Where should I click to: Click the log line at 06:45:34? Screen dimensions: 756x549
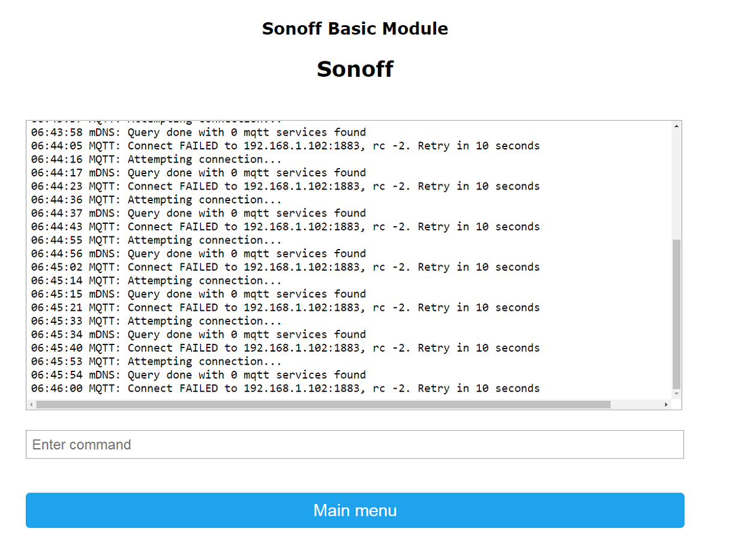(x=199, y=334)
